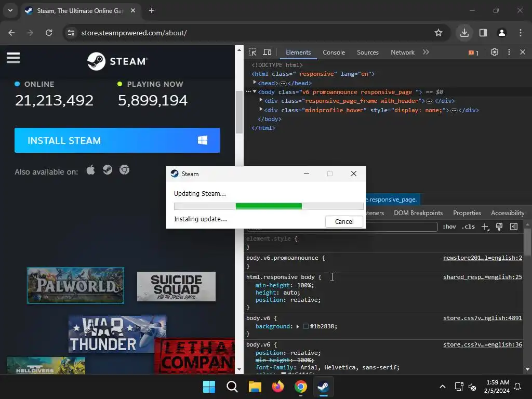The height and width of the screenshot is (399, 532).
Task: Open taskbar Search
Action: [232, 387]
